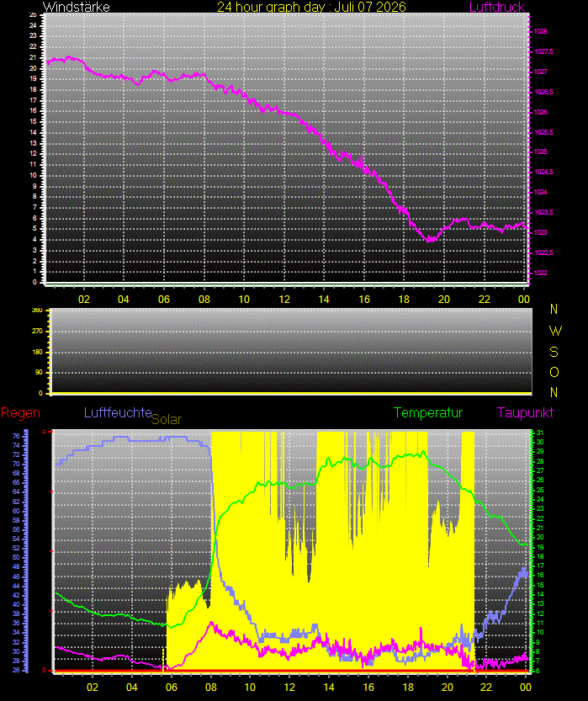Click the S wind direction letter
588x701 pixels.
[x=554, y=353]
